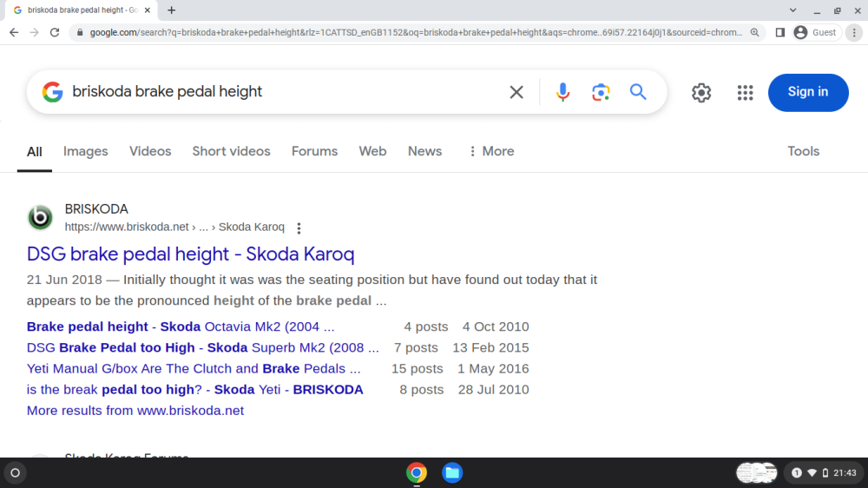Click the blue search magnifier button
The width and height of the screenshot is (868, 488).
638,92
